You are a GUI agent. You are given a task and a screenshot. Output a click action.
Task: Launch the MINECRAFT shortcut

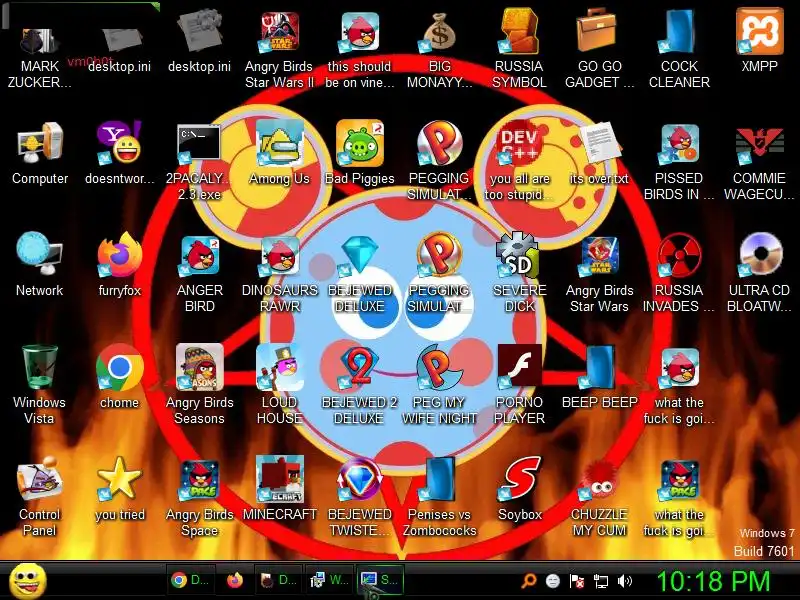pyautogui.click(x=280, y=480)
